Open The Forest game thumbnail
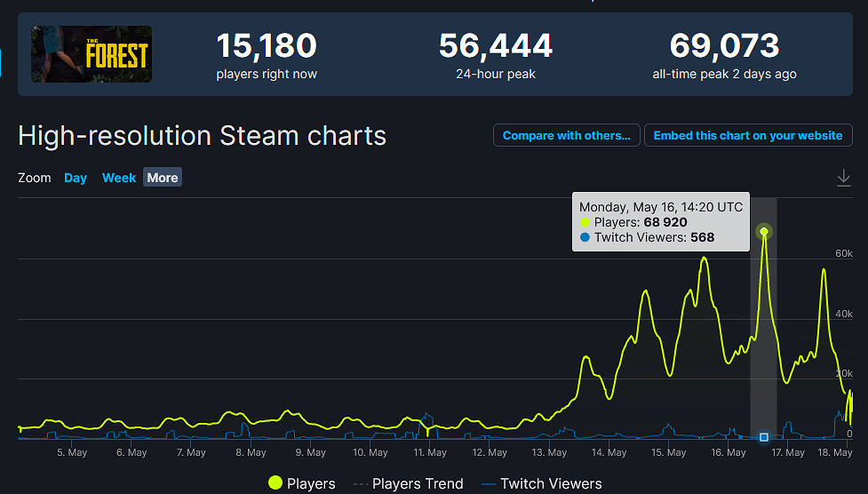 (92, 54)
